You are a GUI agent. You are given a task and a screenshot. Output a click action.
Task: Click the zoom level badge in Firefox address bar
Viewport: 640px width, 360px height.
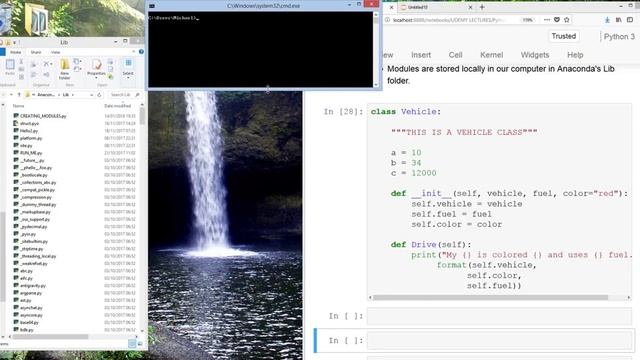click(527, 20)
